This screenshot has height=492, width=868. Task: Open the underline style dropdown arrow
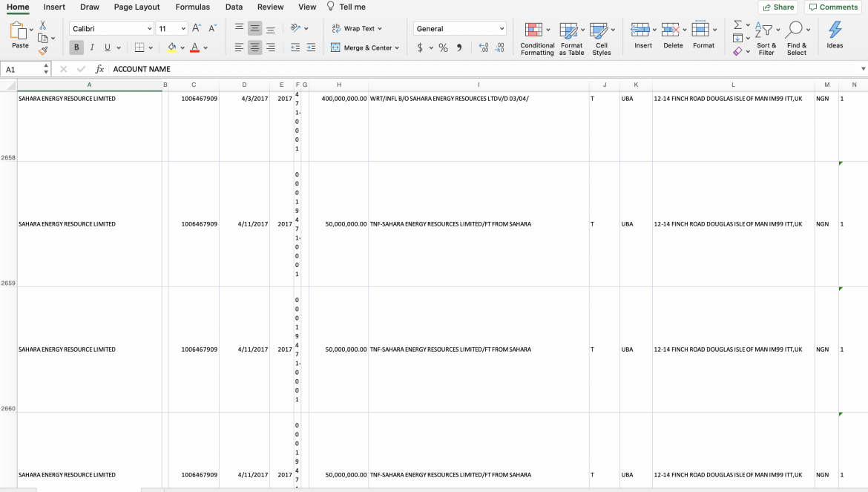click(x=119, y=48)
